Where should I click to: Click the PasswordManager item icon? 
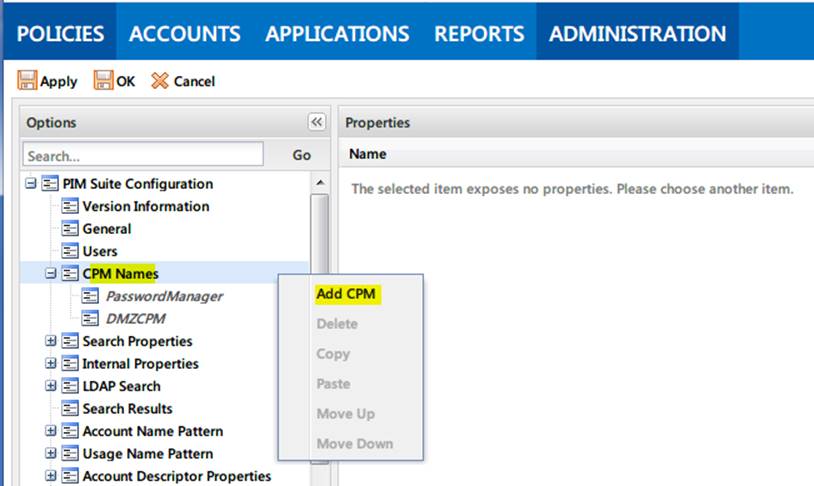(90, 296)
